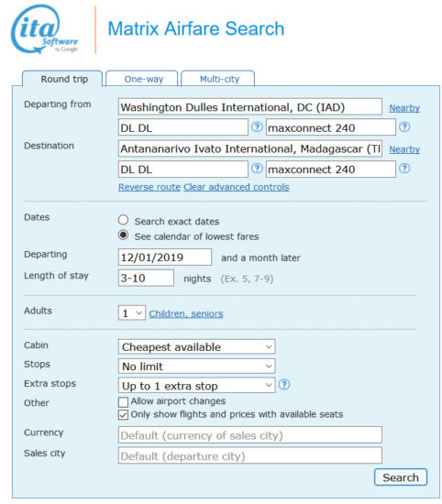Click the Search button

pyautogui.click(x=401, y=477)
